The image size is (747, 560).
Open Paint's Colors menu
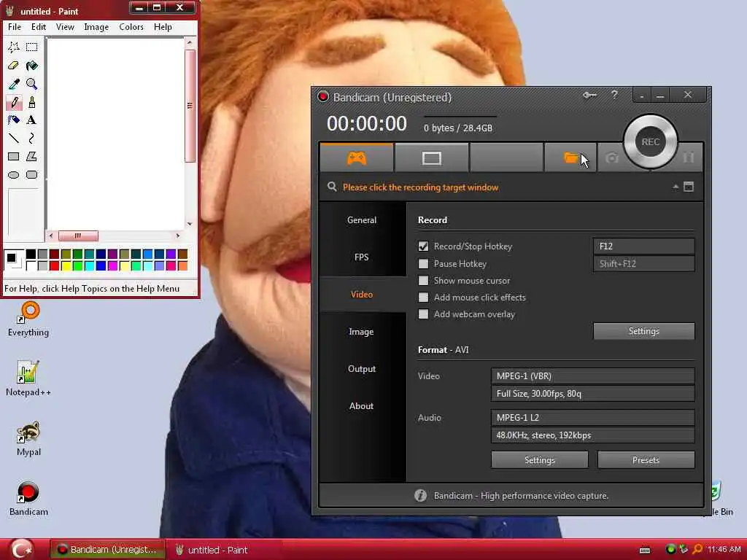(x=131, y=27)
